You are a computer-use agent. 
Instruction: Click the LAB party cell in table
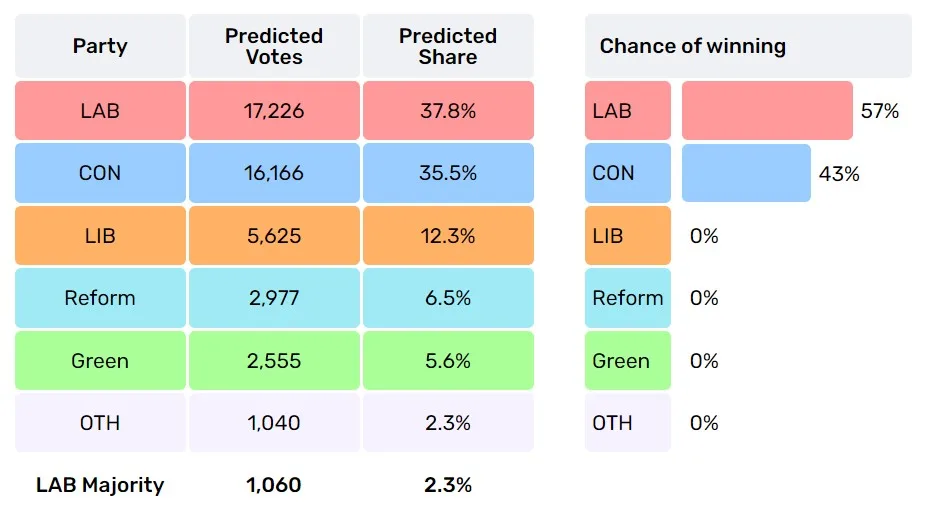(x=100, y=110)
